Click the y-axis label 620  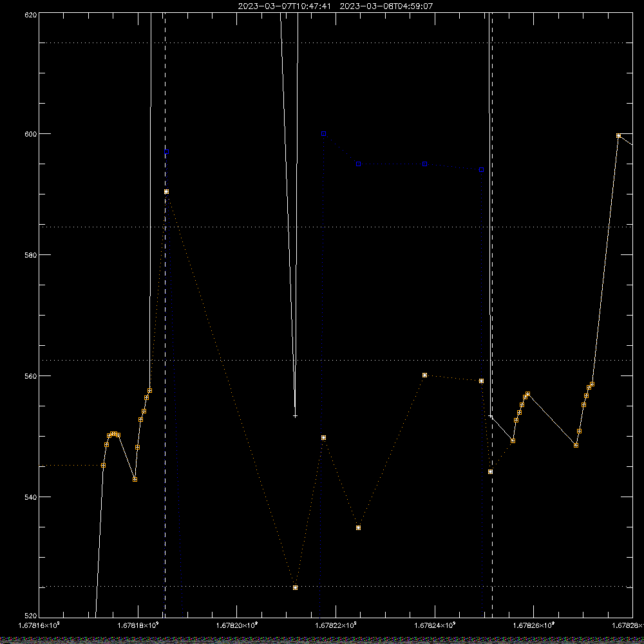point(31,15)
